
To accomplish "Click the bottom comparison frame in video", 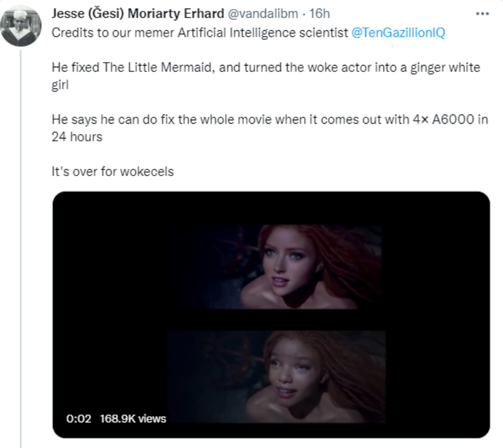I will click(x=276, y=377).
